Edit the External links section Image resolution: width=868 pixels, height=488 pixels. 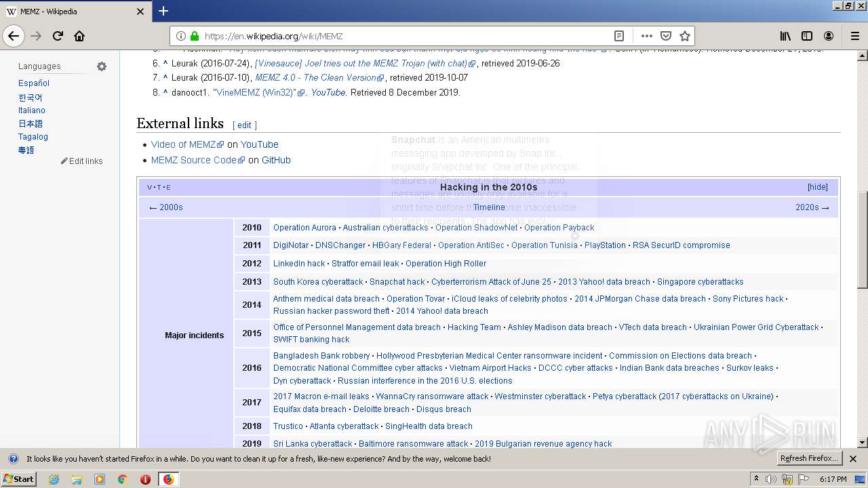point(244,125)
